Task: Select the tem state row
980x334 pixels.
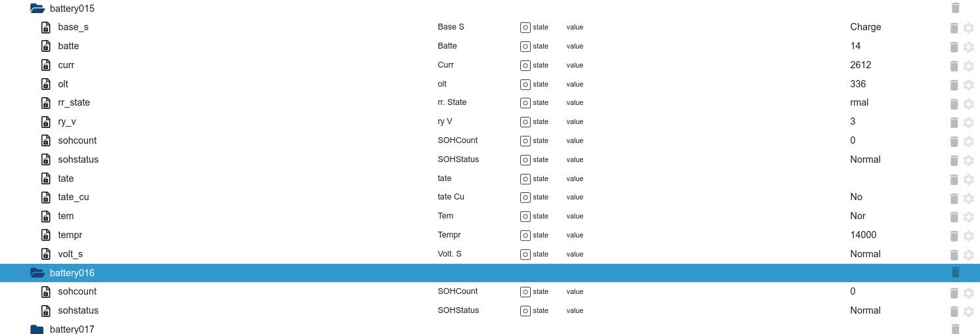Action: [66, 216]
